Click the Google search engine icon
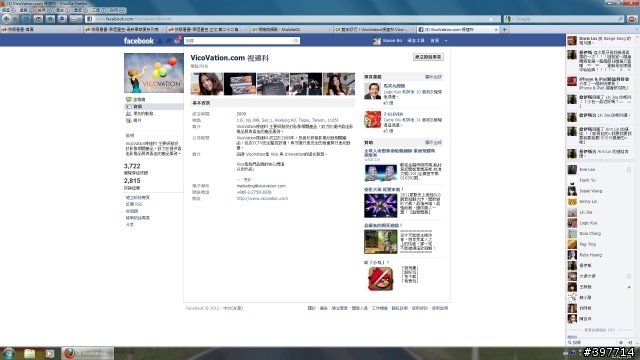 [x=508, y=19]
